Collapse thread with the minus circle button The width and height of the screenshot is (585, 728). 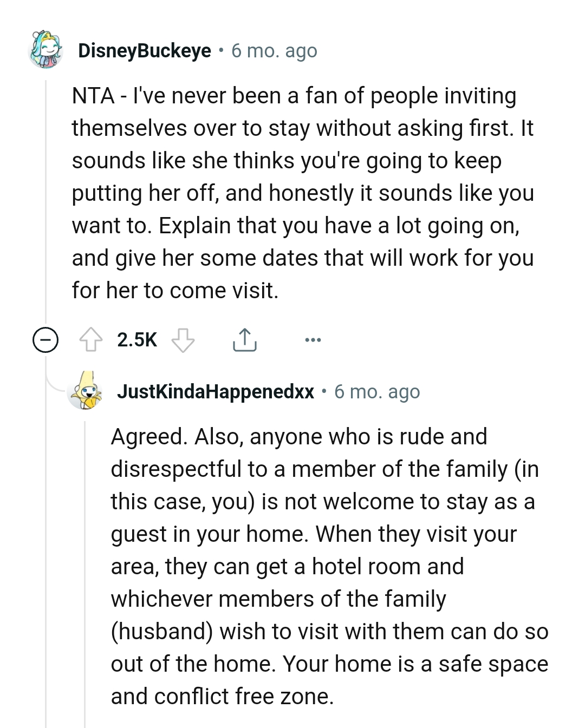[45, 340]
